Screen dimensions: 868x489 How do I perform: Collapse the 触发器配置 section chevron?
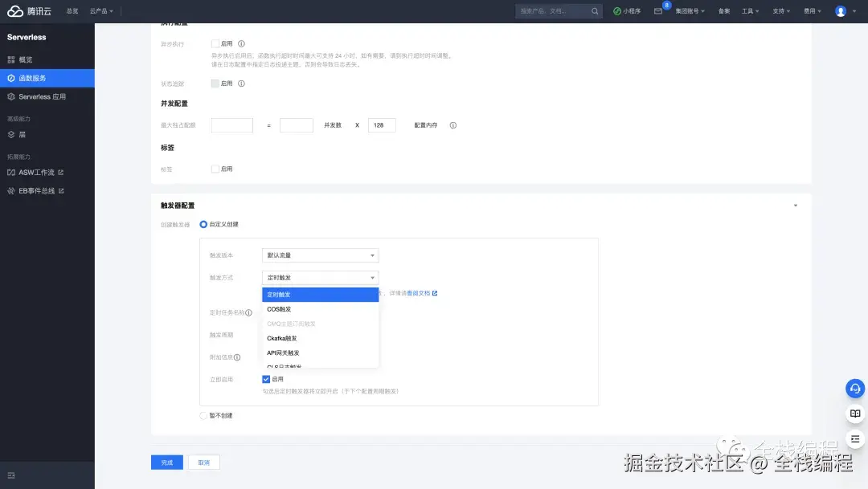[x=795, y=205]
